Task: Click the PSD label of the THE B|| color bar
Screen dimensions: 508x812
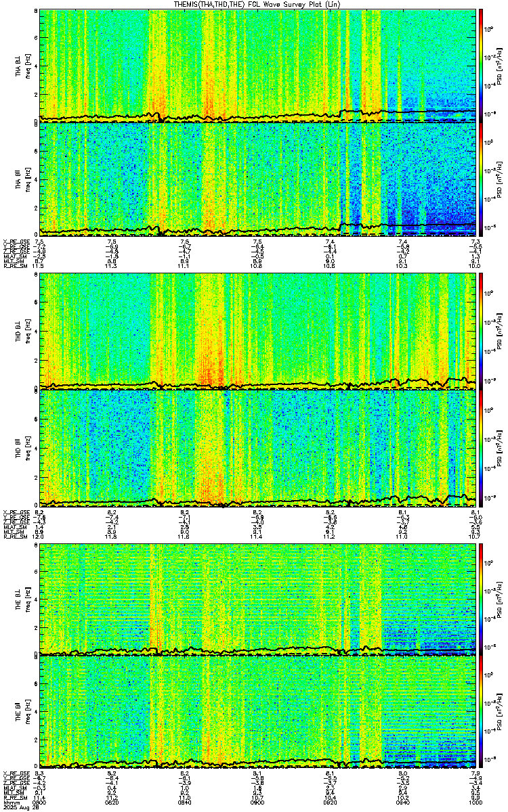Action: click(501, 712)
